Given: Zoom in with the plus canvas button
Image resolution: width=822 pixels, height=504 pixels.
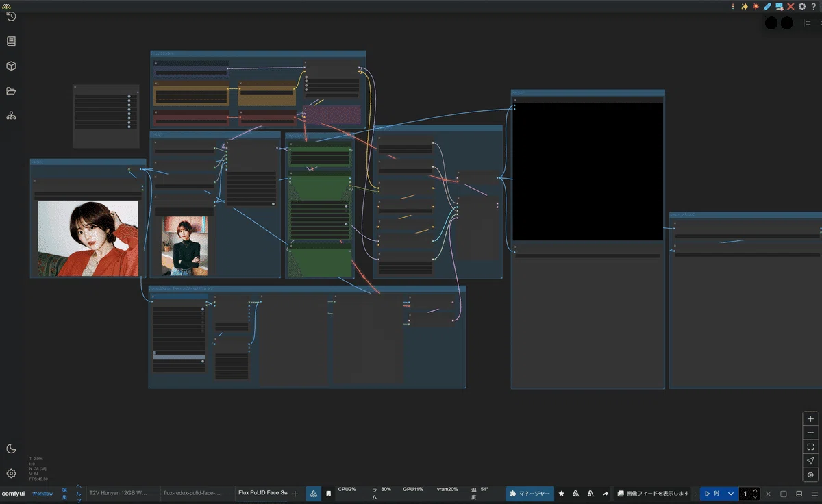Looking at the screenshot, I should click(x=810, y=418).
